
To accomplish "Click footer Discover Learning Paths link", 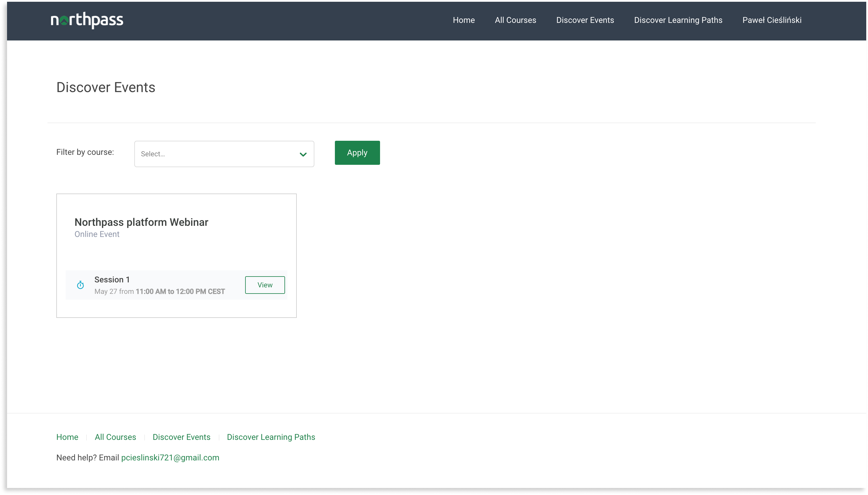I will pos(271,437).
